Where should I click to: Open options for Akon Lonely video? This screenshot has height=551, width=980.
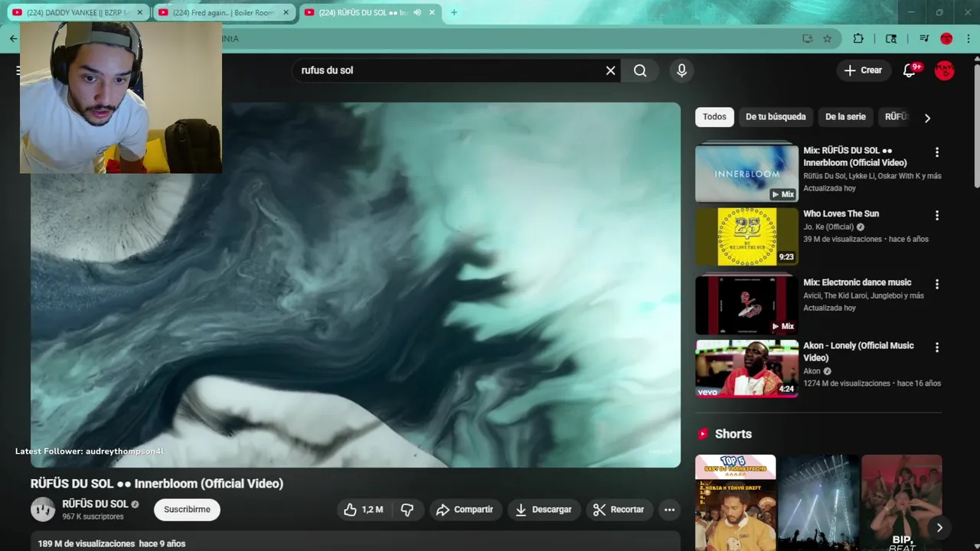pos(936,347)
